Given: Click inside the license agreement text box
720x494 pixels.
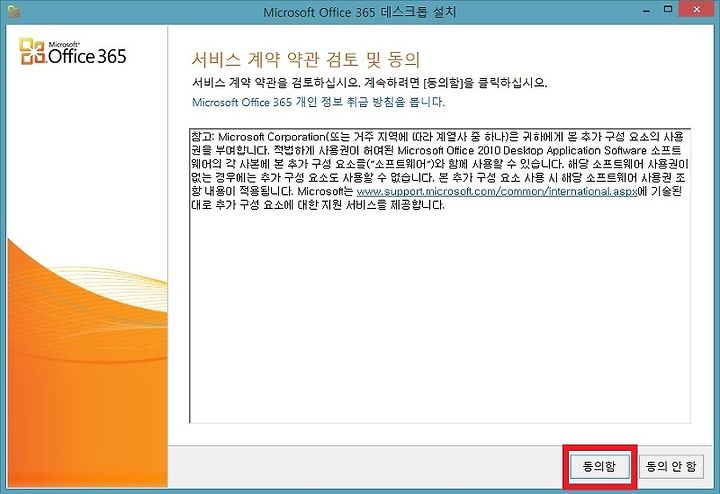Looking at the screenshot, I should click(x=440, y=275).
